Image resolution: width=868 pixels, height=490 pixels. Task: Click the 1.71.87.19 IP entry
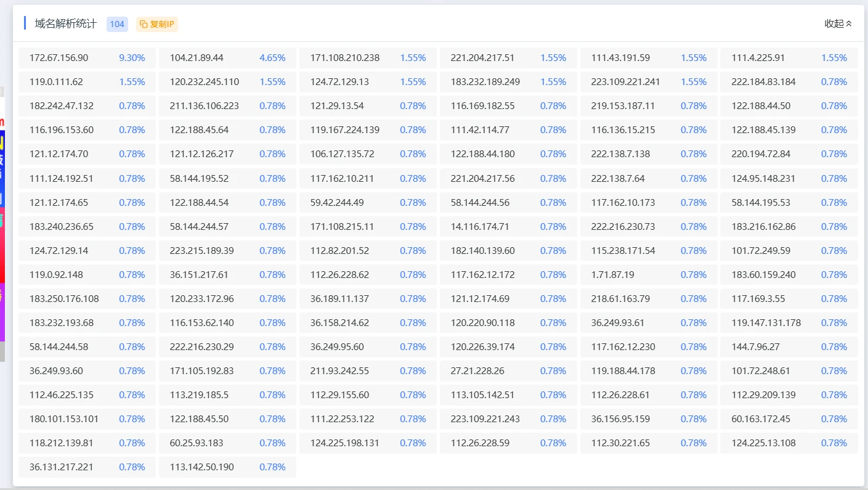click(612, 275)
